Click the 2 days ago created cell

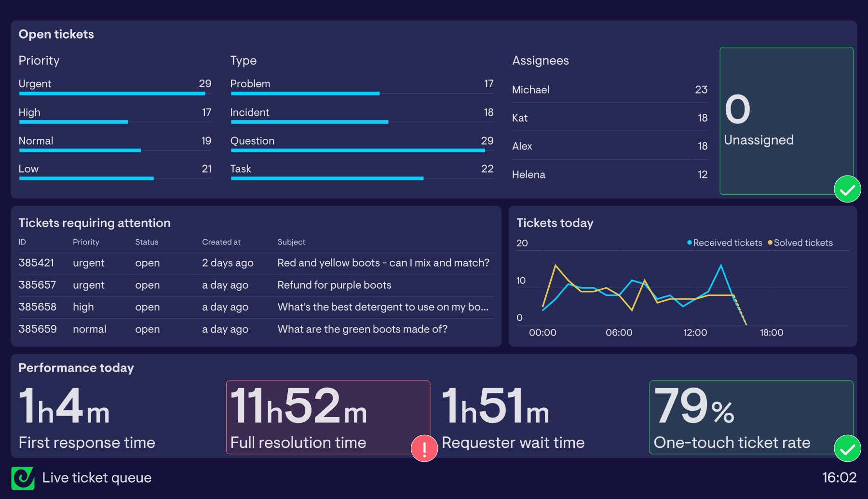coord(228,263)
